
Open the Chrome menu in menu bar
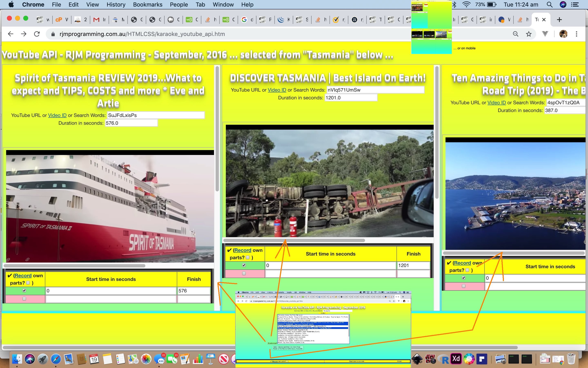pyautogui.click(x=33, y=4)
